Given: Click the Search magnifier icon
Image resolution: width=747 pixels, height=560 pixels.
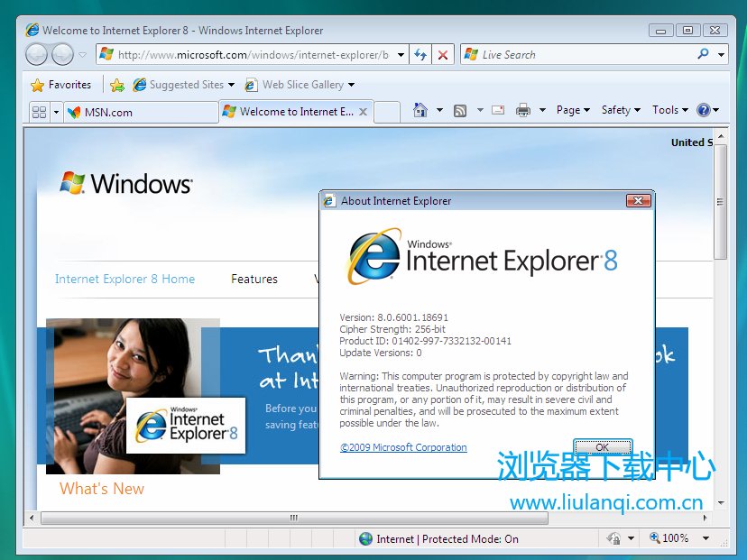Looking at the screenshot, I should (703, 54).
